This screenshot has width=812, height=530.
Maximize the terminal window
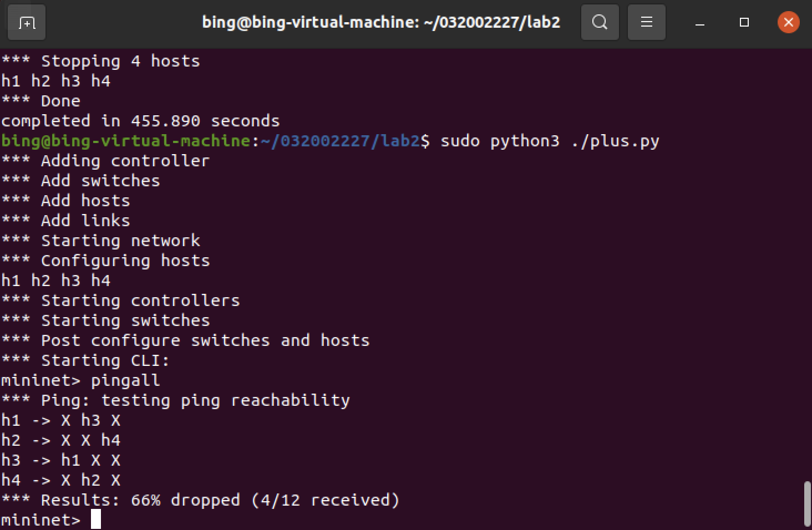pyautogui.click(x=744, y=23)
